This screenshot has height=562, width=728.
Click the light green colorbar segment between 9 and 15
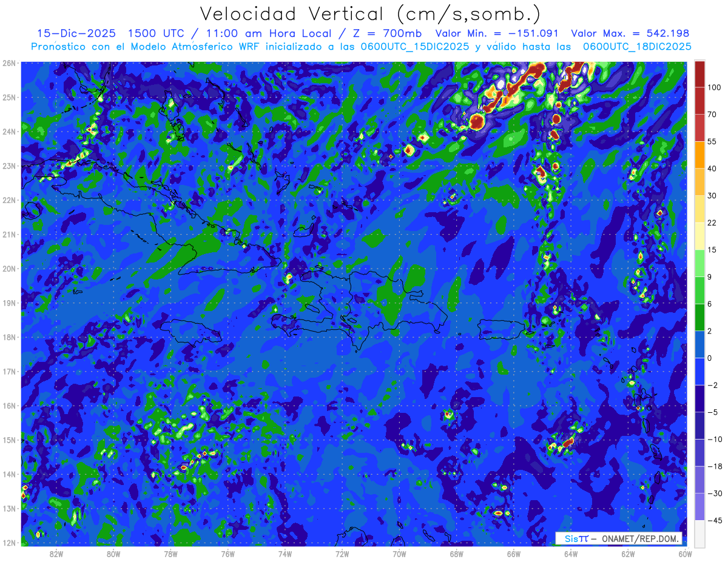coord(699,263)
